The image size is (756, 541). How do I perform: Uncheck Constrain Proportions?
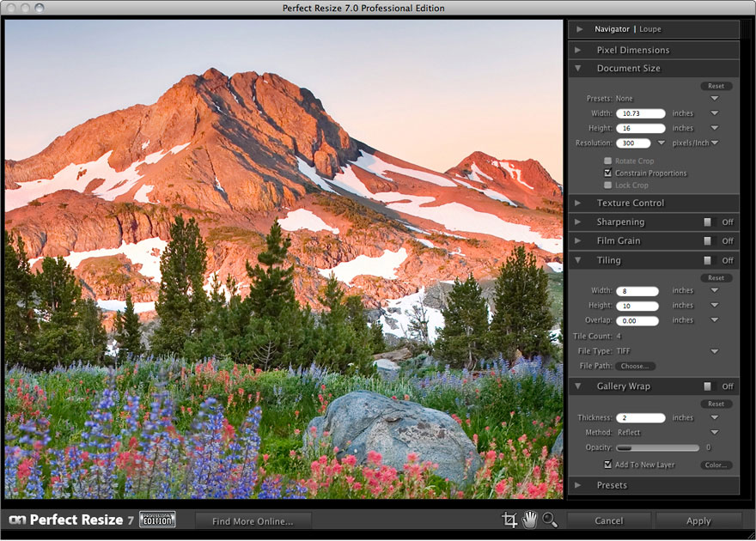coord(608,173)
